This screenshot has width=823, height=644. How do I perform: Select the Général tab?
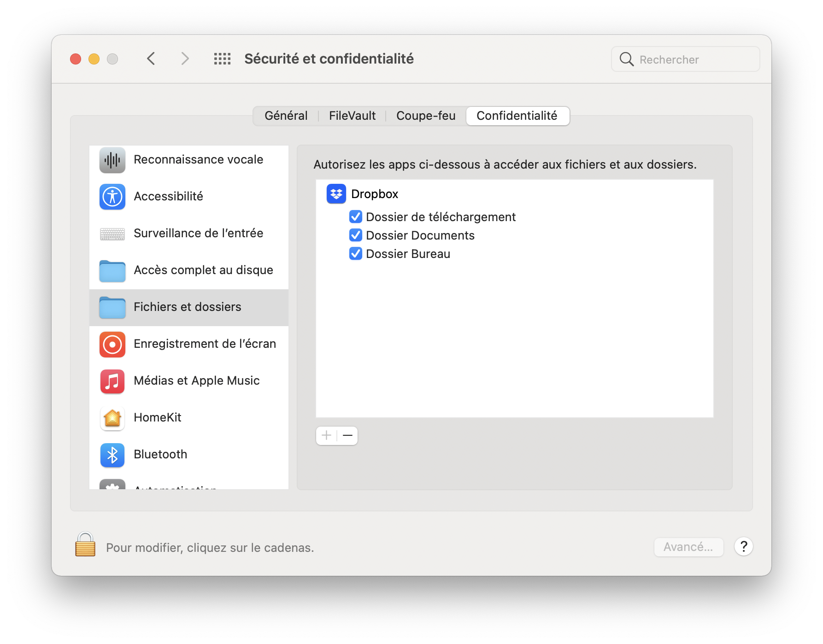(286, 116)
